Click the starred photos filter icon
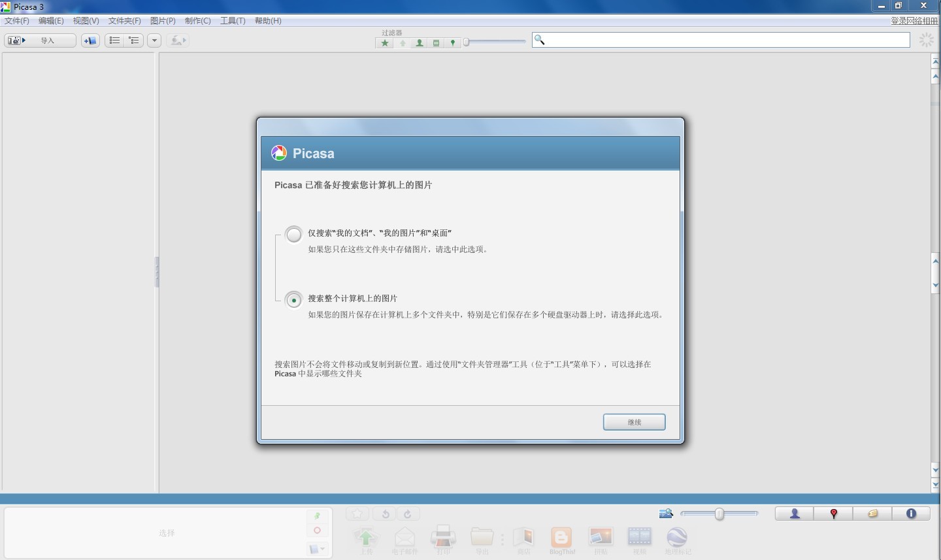 (x=385, y=43)
